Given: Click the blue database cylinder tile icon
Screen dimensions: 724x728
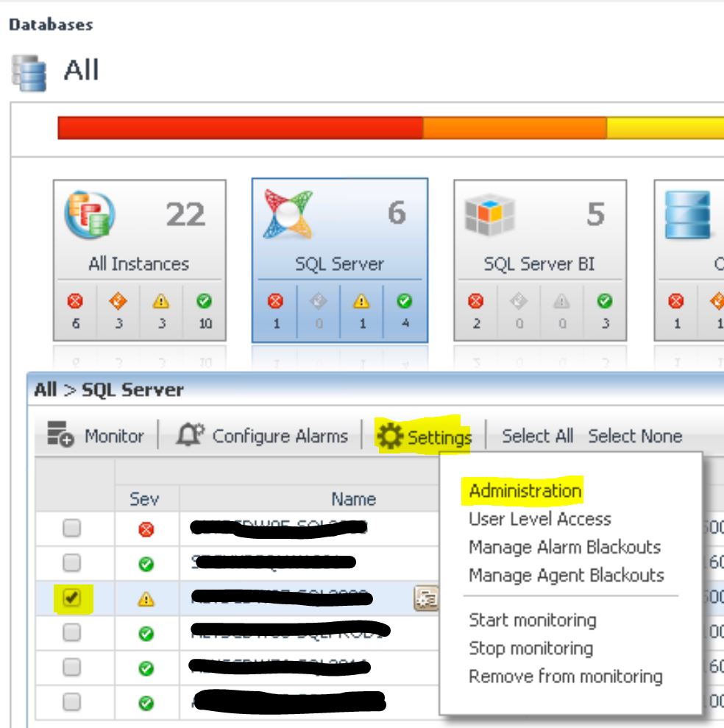Looking at the screenshot, I should tap(688, 214).
